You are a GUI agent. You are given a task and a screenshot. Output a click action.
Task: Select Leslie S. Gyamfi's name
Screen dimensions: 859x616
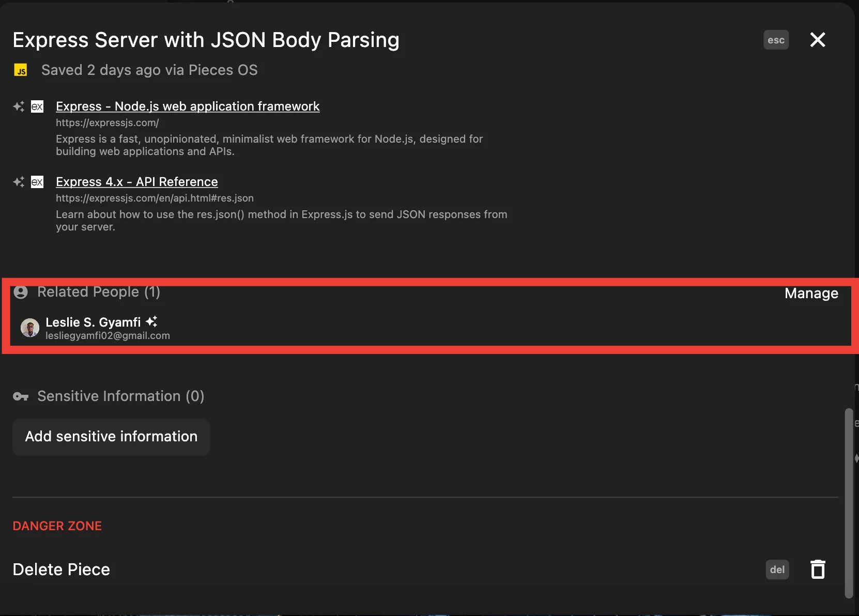(x=93, y=322)
